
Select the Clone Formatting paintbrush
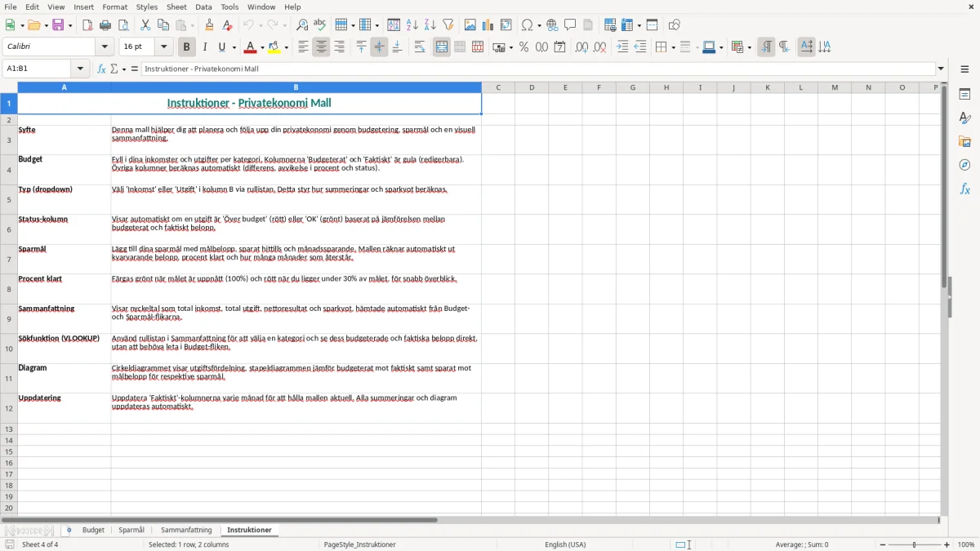point(209,25)
